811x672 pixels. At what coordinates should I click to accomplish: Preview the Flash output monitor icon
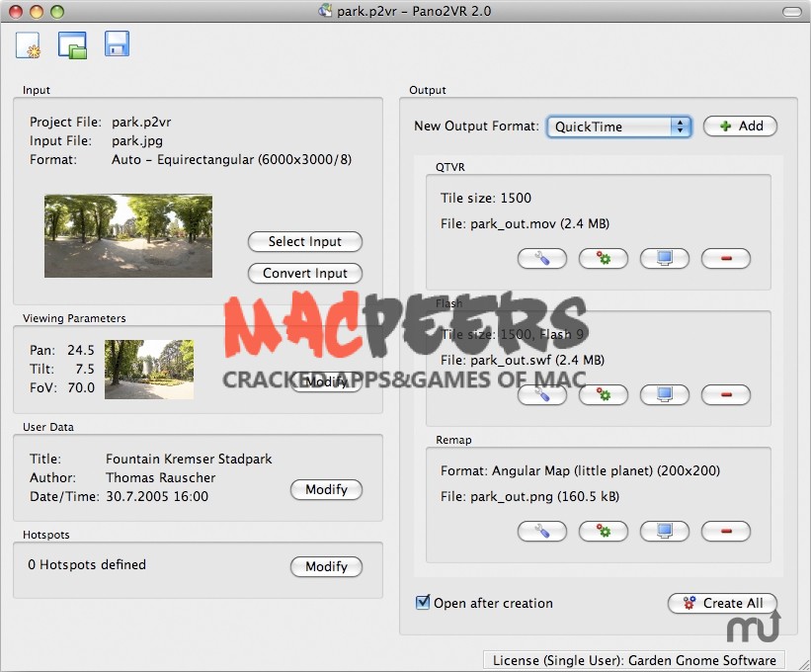665,394
